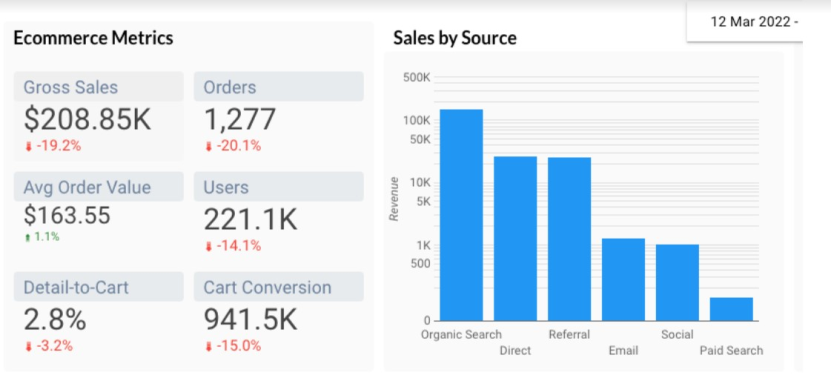Click the red down arrow under Orders
This screenshot has width=831, height=378.
(208, 147)
